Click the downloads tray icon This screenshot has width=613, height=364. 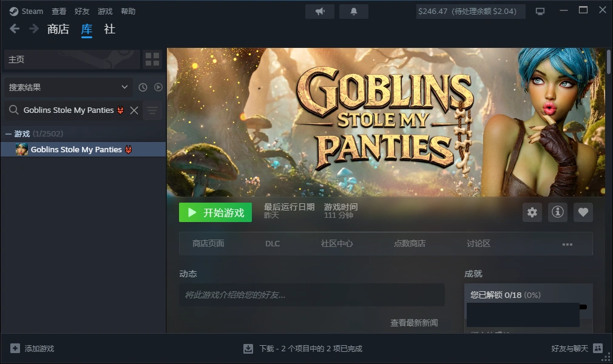tap(248, 348)
